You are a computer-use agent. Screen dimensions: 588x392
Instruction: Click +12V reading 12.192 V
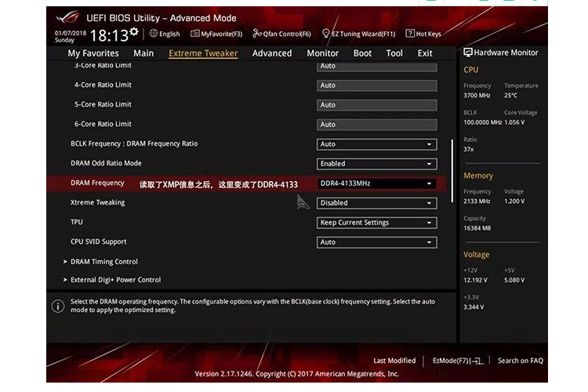476,280
